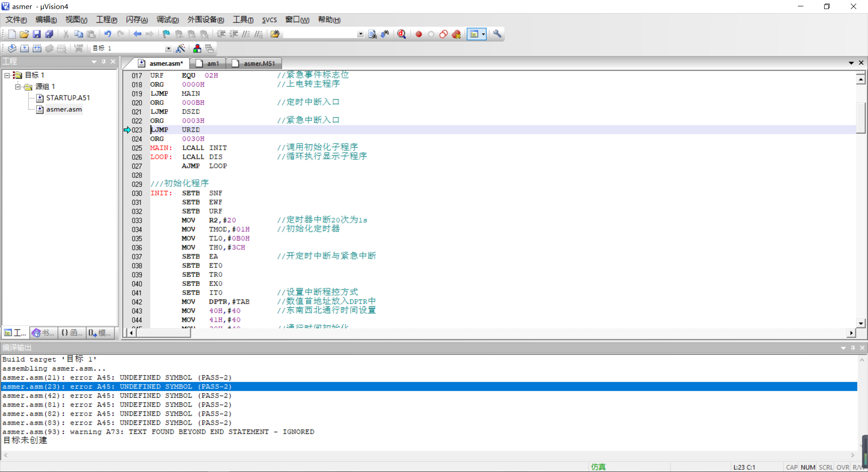Viewport: 868px width, 472px height.
Task: Indent selected lines icon
Action: pos(222,34)
